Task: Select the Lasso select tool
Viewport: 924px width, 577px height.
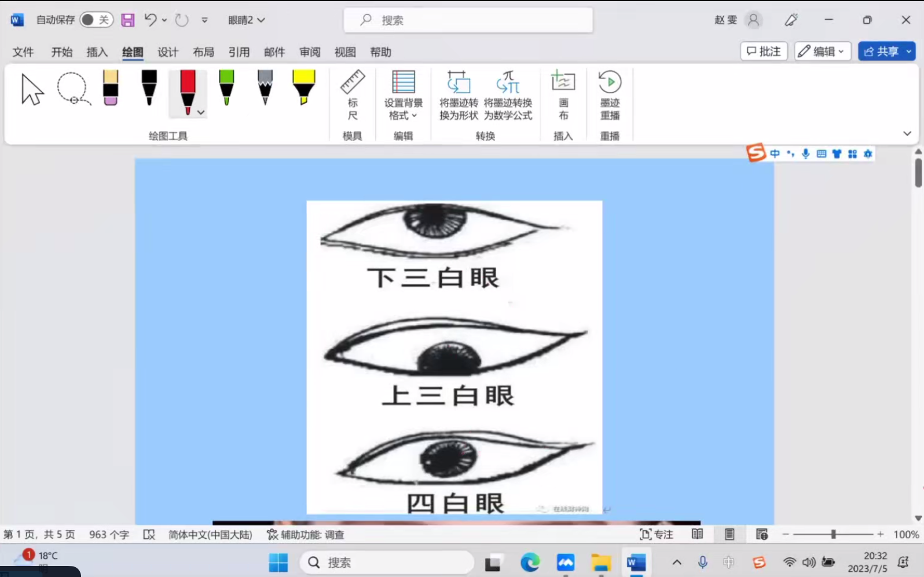Action: click(x=74, y=89)
